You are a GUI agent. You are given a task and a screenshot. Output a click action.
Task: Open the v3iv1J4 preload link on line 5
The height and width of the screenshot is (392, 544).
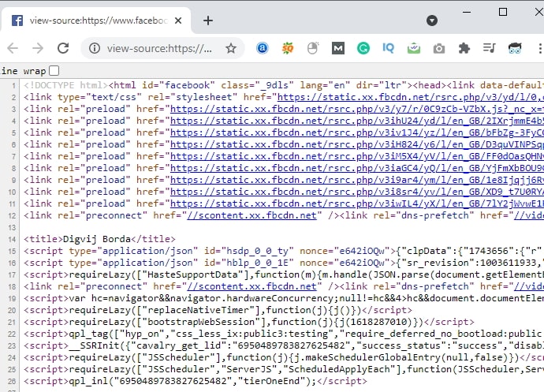[357, 133]
